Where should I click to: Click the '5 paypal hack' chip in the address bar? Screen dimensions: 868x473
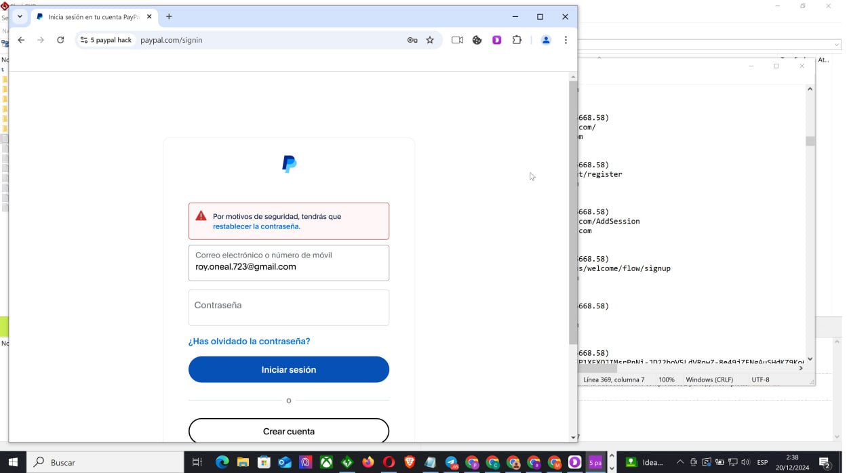tap(105, 40)
